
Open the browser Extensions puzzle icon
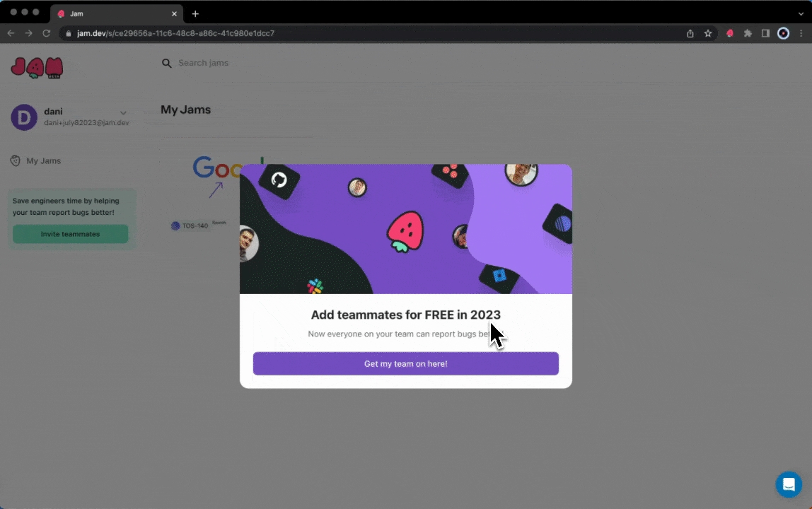pos(748,33)
